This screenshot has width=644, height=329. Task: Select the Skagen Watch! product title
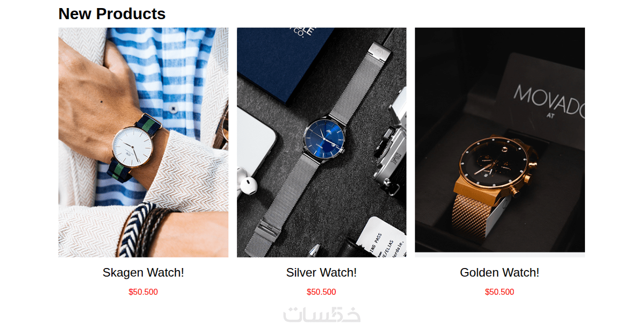click(x=143, y=273)
